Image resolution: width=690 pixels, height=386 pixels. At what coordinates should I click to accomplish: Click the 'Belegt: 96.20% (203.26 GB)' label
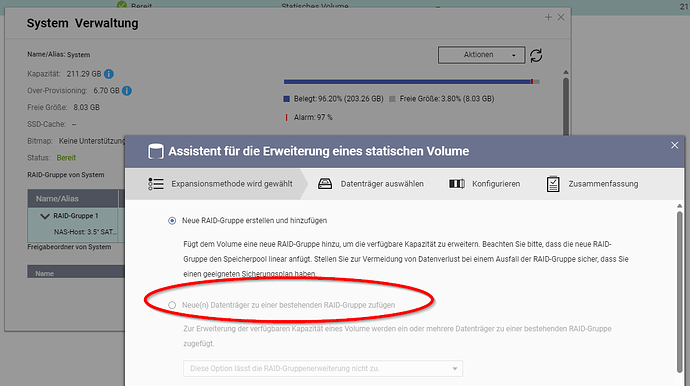coord(338,99)
